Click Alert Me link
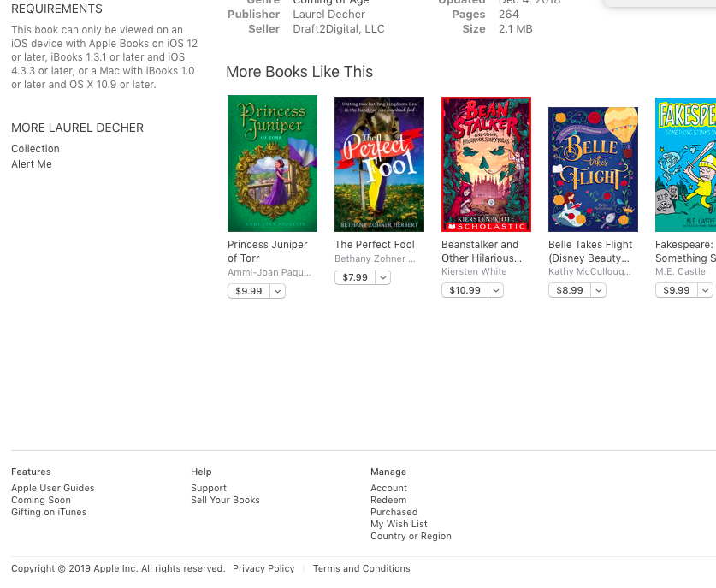Screen dimensions: 716x588 [32, 164]
